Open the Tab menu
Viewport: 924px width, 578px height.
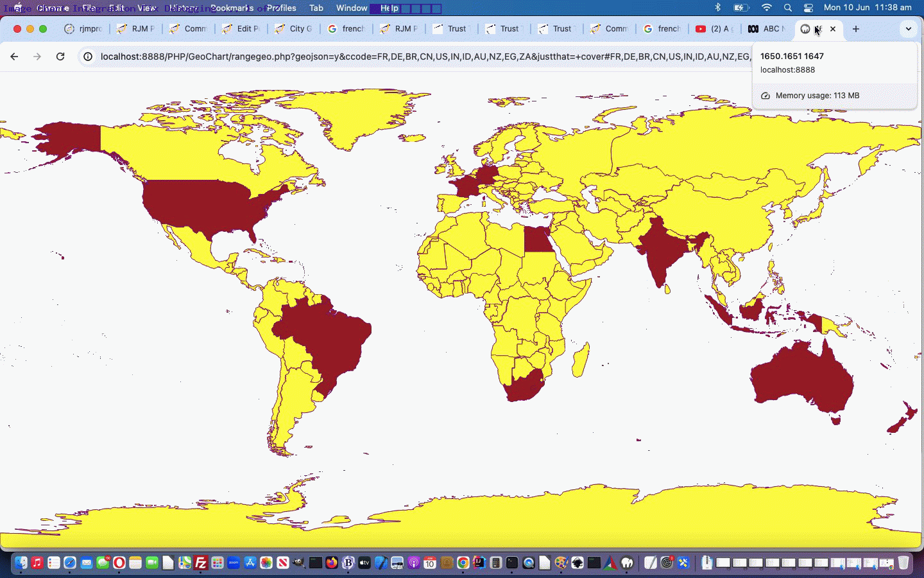pos(316,8)
